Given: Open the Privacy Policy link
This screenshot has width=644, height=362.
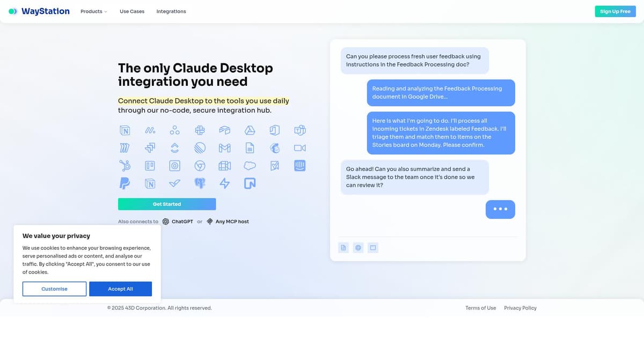Looking at the screenshot, I should click(x=519, y=308).
